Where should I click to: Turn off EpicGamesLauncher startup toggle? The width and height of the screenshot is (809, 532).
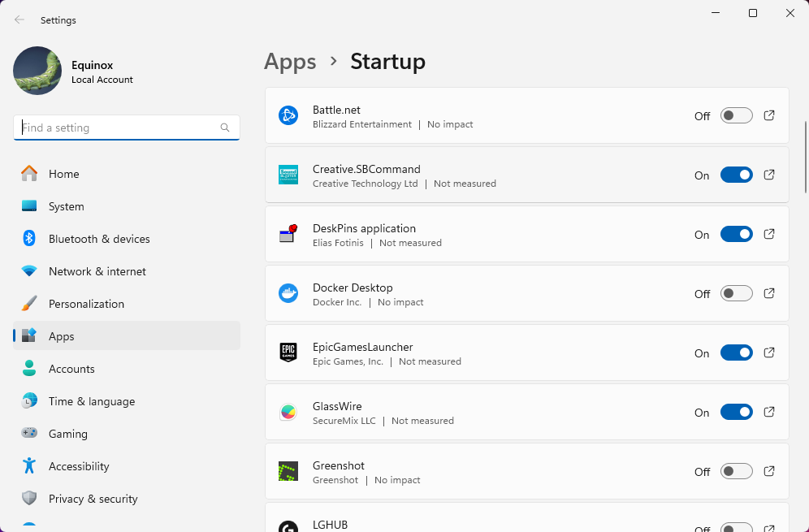(x=736, y=353)
